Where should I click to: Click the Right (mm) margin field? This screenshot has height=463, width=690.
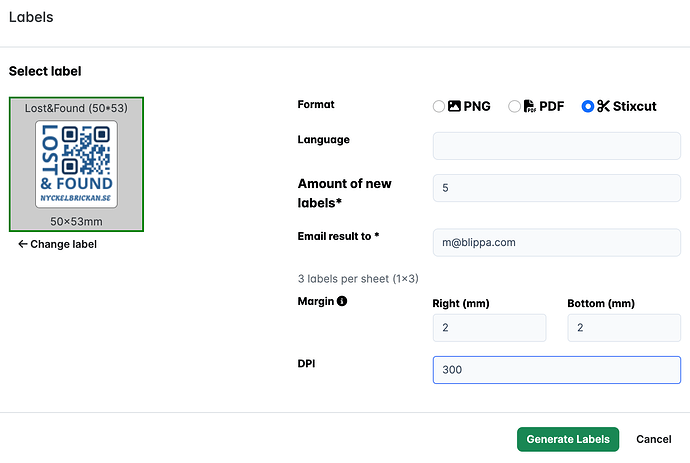pos(489,328)
